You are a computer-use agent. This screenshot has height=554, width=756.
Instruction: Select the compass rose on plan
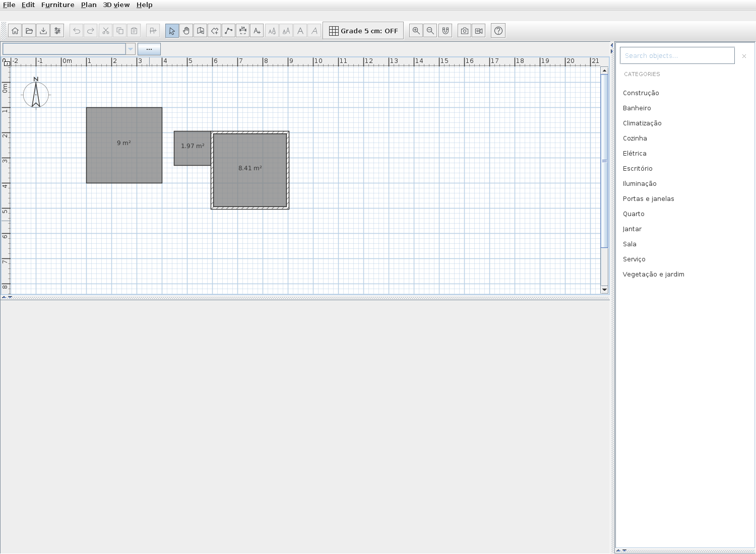click(x=36, y=93)
